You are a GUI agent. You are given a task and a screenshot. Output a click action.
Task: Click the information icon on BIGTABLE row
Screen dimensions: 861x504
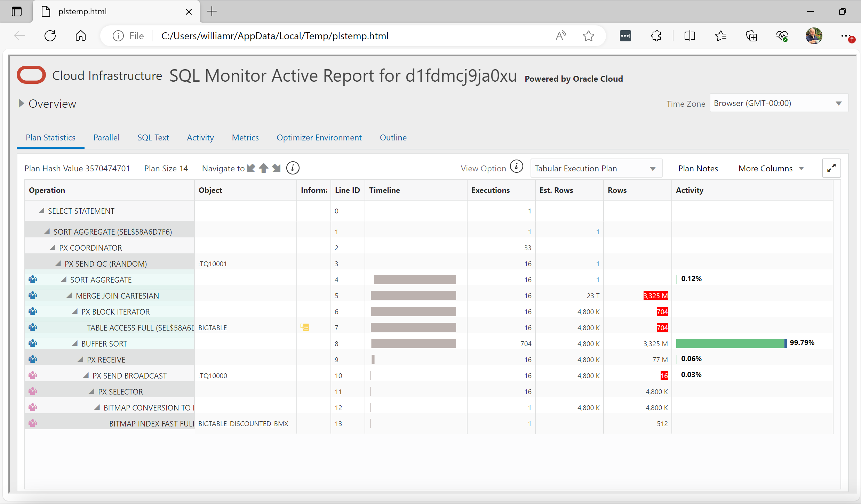click(x=305, y=327)
